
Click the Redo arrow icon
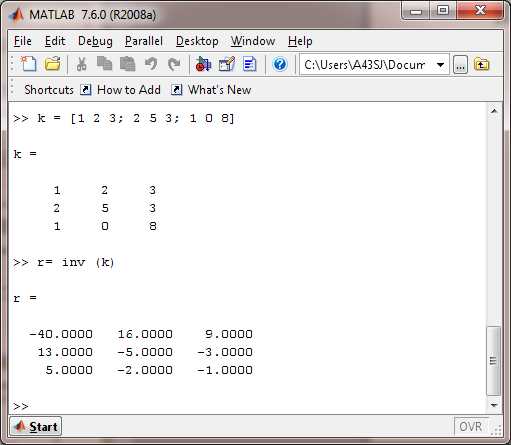pos(174,64)
